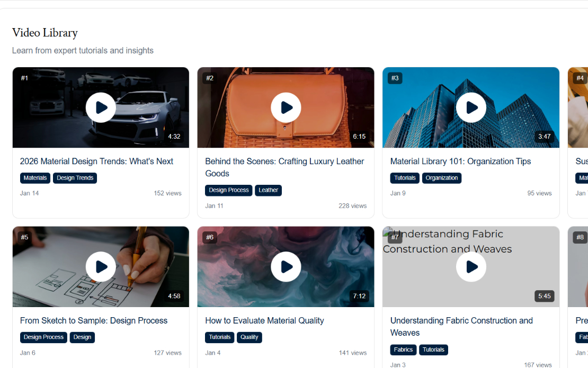Click the #3 rank badge
Viewport: 588px width, 368px height.
coord(395,78)
